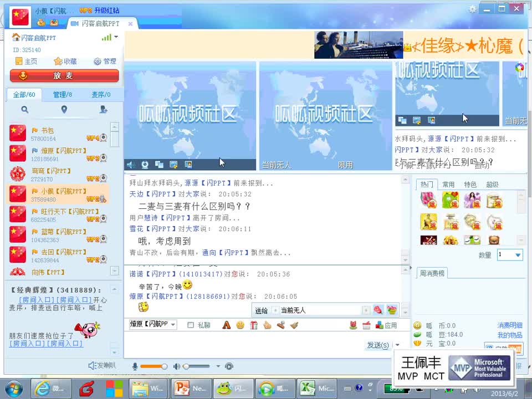Click the 发送(S) send button
This screenshot has width=532, height=399.
(378, 345)
